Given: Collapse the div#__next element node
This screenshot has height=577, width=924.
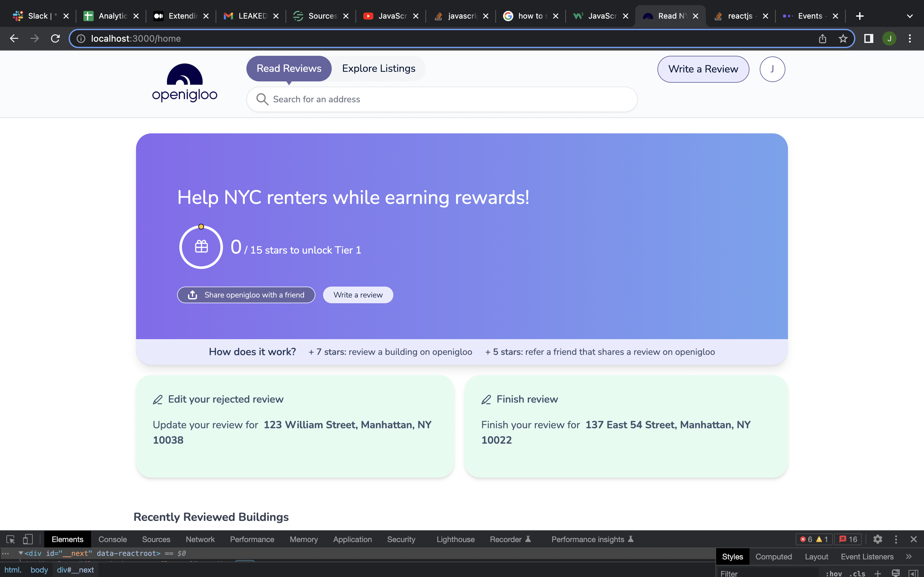Looking at the screenshot, I should click(21, 553).
